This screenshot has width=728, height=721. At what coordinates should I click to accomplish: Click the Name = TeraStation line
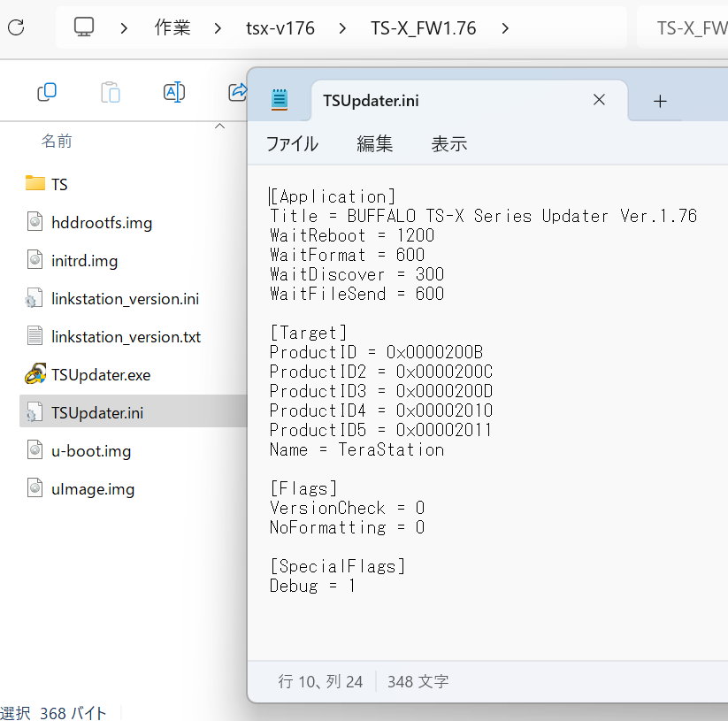coord(356,449)
